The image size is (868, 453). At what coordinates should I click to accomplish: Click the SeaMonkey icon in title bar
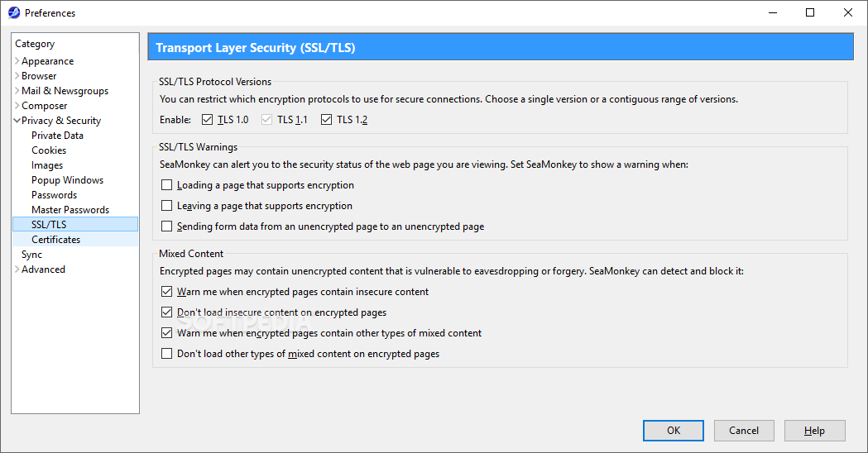tap(14, 12)
